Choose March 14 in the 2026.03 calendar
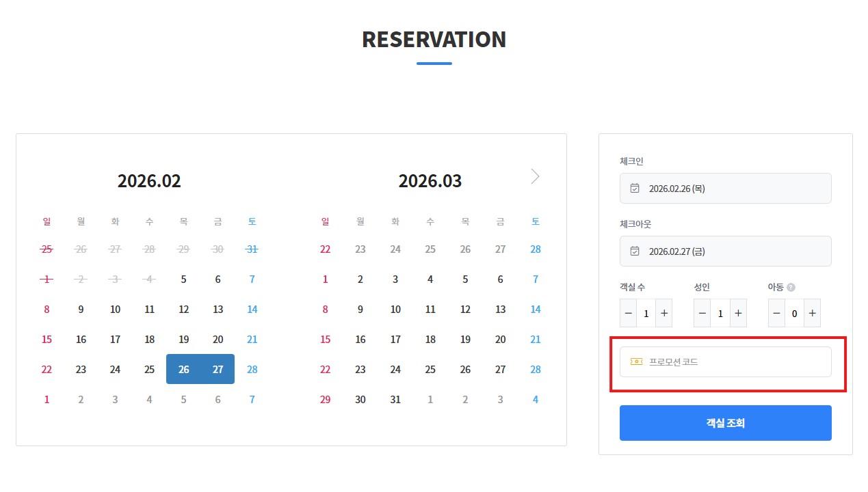This screenshot has height=492, width=868. (535, 310)
